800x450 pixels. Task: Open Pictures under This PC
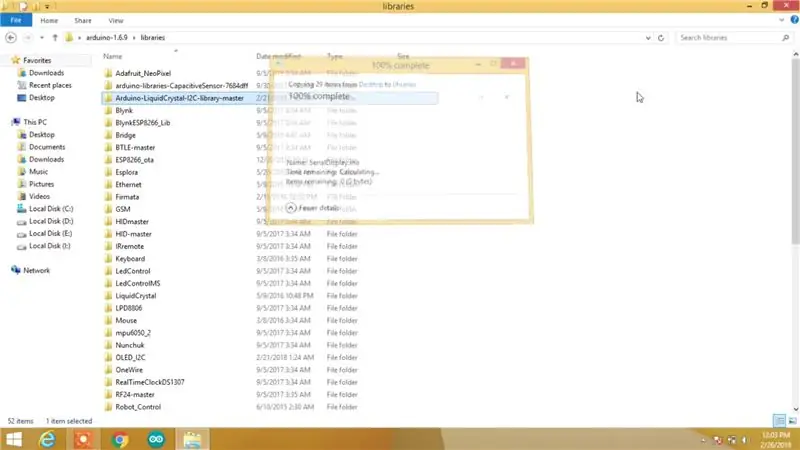coord(41,184)
